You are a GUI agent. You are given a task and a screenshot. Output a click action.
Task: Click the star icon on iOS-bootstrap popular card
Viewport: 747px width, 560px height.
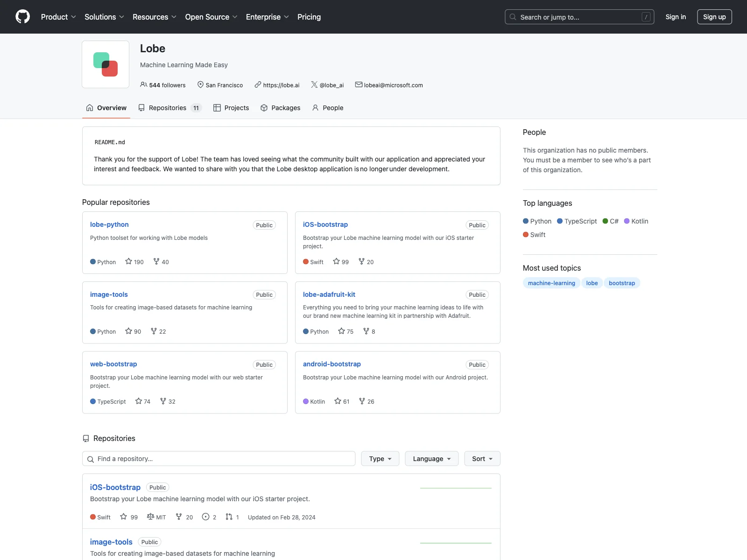[336, 261]
